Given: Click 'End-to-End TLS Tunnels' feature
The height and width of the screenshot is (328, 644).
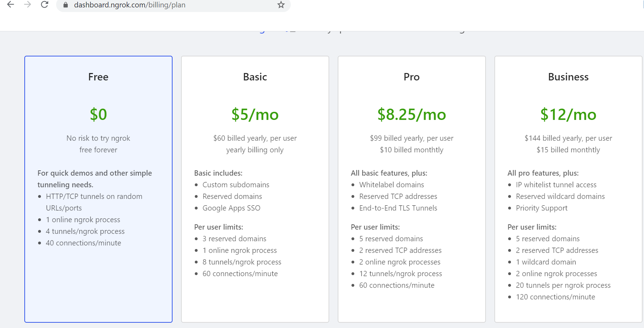Looking at the screenshot, I should 398,208.
